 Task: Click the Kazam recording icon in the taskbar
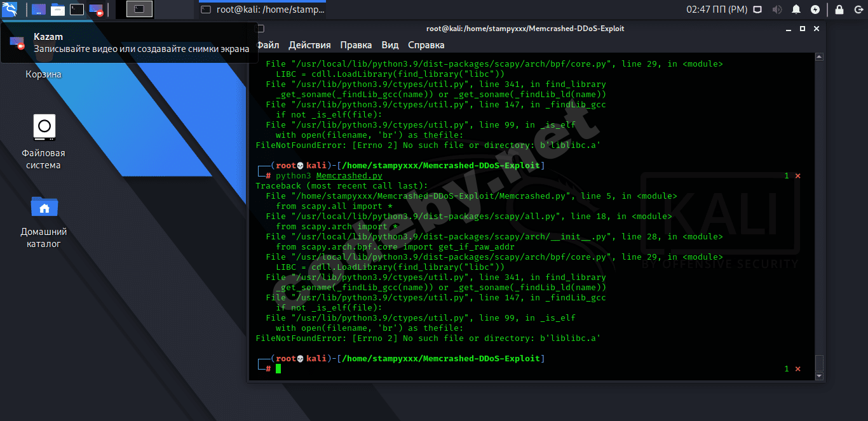95,9
